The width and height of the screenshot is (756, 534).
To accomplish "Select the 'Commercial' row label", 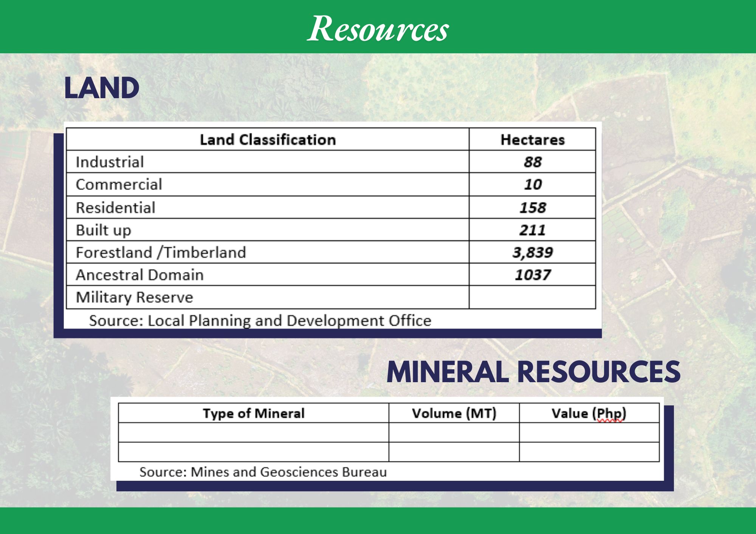I will tap(119, 185).
